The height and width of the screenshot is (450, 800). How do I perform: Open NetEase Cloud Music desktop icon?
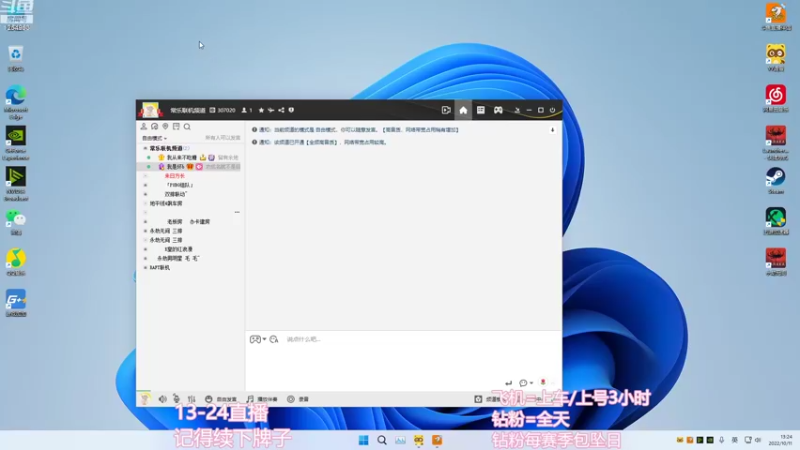pyautogui.click(x=776, y=98)
